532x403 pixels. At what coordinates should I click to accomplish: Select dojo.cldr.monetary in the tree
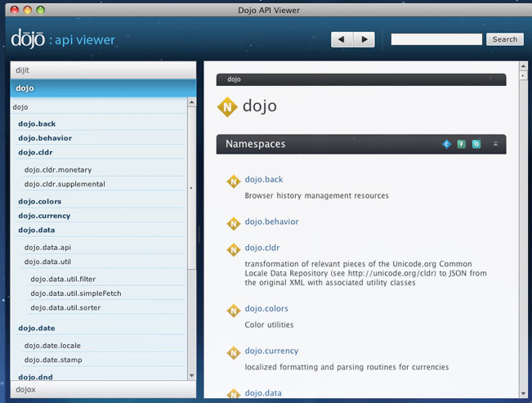coord(104,170)
